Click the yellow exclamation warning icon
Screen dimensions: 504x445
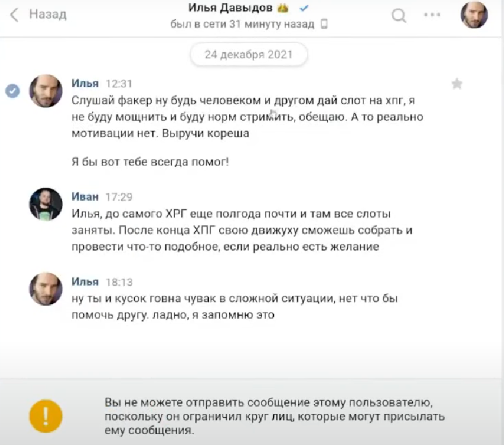(46, 416)
